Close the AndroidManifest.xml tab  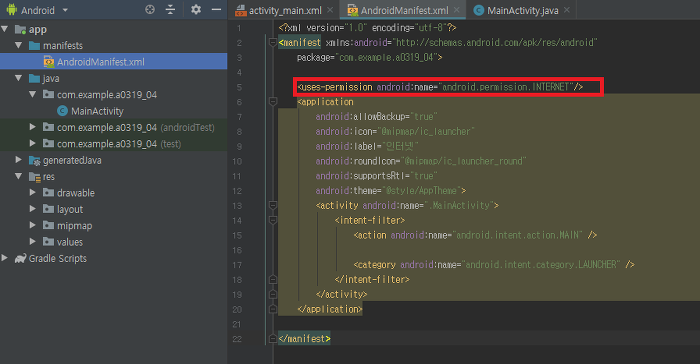point(457,10)
